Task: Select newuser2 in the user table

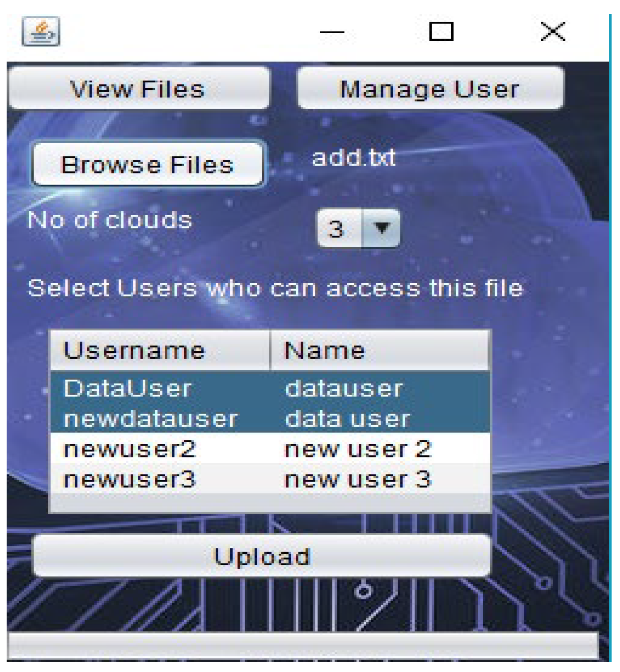Action: click(129, 449)
